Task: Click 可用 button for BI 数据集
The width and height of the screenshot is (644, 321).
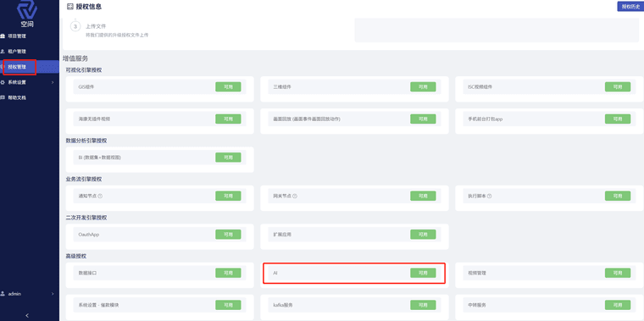Action: click(228, 158)
